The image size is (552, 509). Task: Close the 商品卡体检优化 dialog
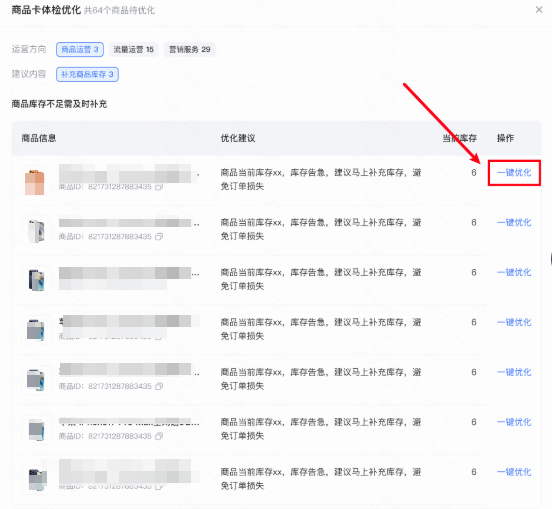coord(539,10)
